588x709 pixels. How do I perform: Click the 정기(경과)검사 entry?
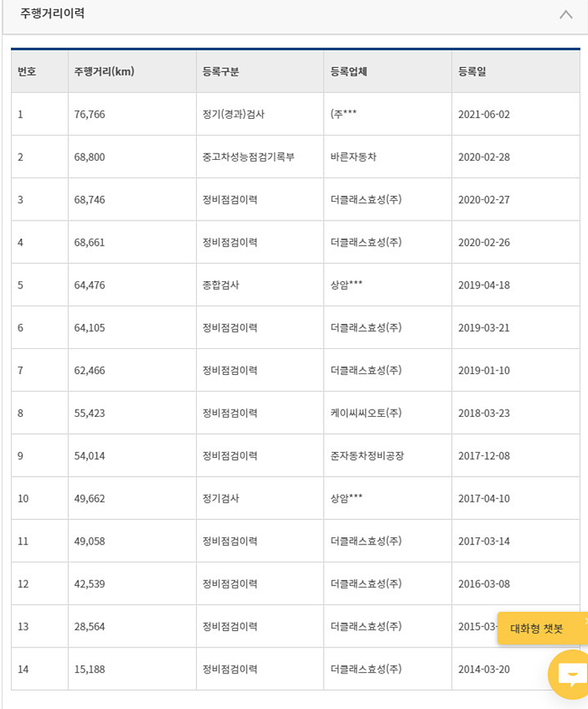coord(233,114)
